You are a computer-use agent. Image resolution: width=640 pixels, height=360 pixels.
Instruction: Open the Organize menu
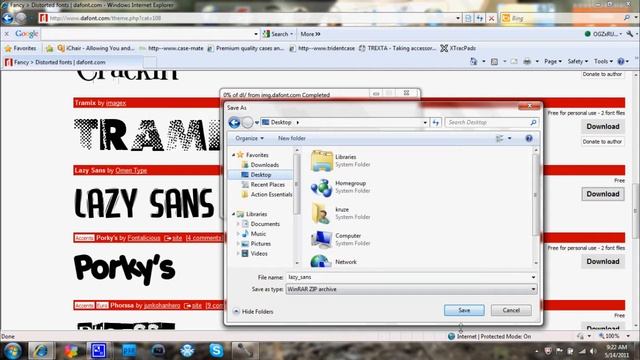(x=249, y=138)
